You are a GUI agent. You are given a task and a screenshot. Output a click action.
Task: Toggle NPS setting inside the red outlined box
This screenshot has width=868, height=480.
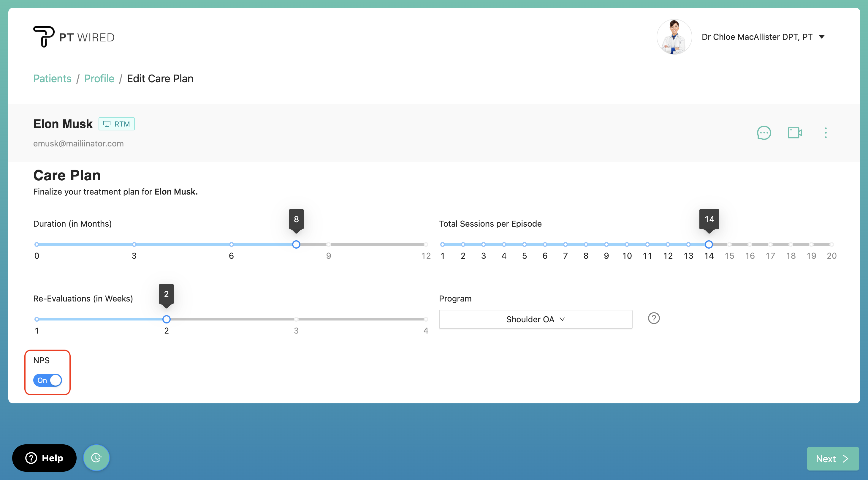click(47, 380)
